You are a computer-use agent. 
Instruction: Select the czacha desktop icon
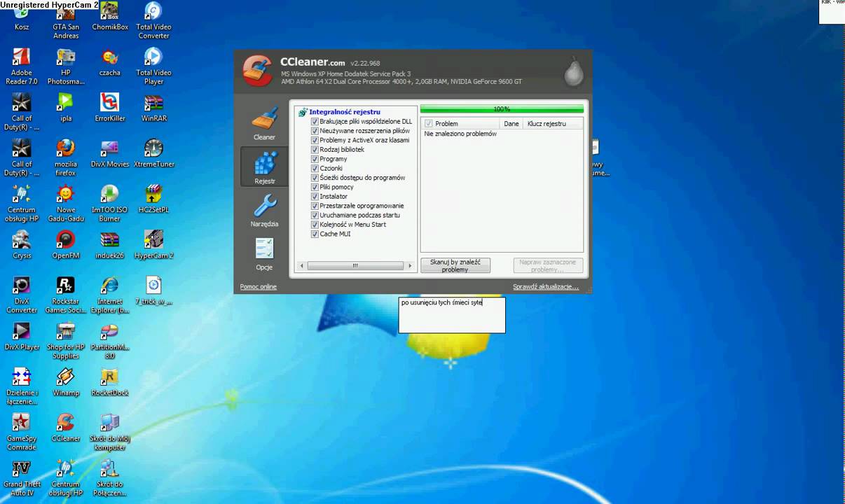tap(110, 62)
